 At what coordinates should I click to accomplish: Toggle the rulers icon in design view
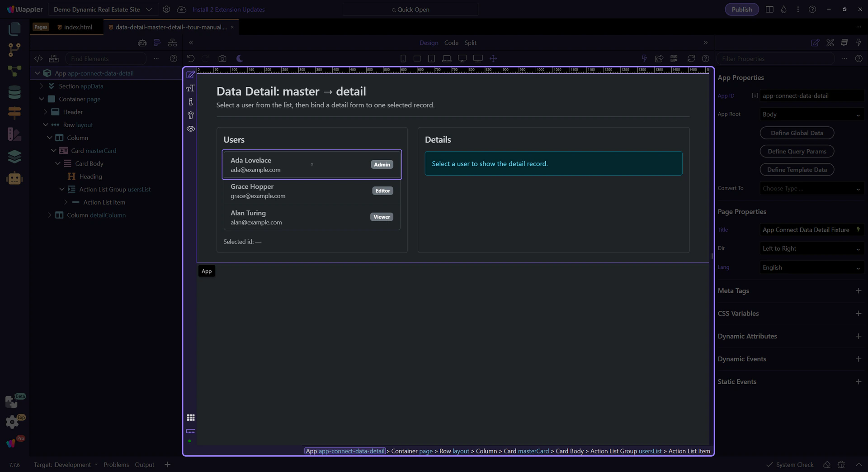point(191,431)
